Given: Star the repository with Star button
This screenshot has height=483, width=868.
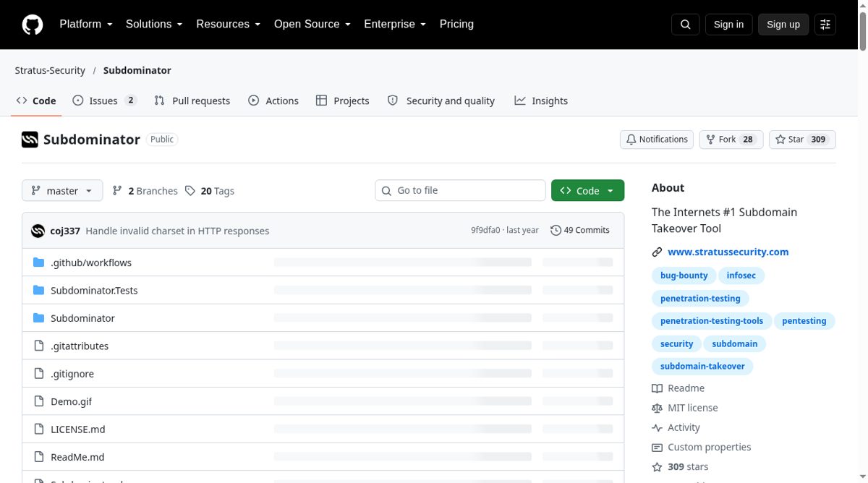Looking at the screenshot, I should [x=802, y=140].
